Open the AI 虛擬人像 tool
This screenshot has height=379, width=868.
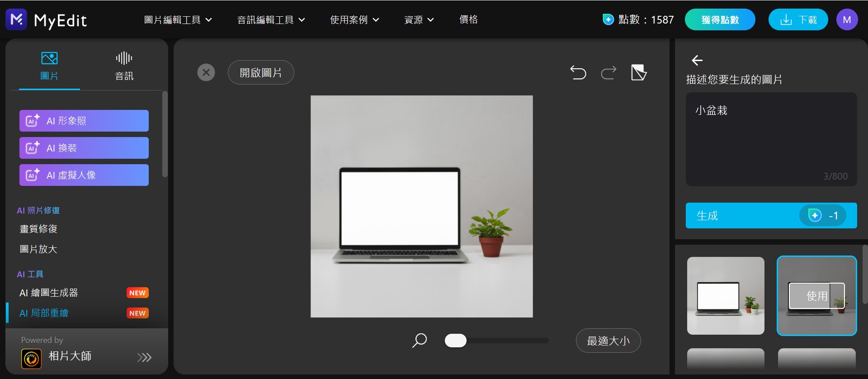pos(84,175)
